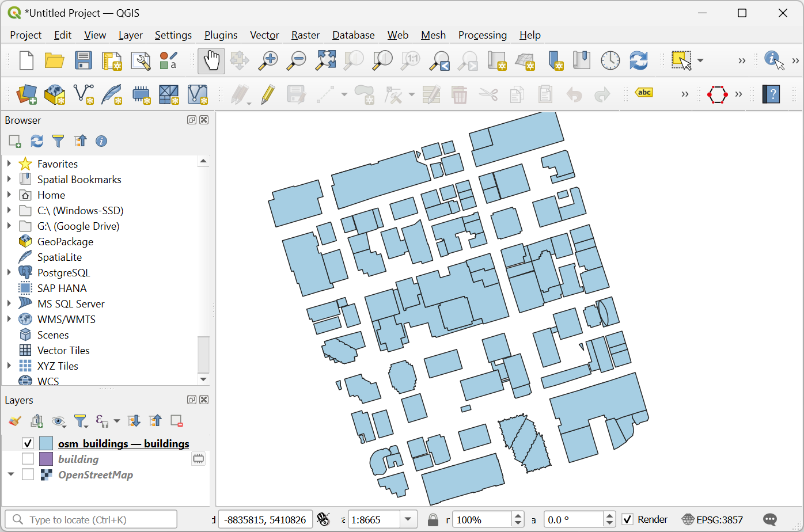Click Filter Browser funnel icon

pos(58,141)
